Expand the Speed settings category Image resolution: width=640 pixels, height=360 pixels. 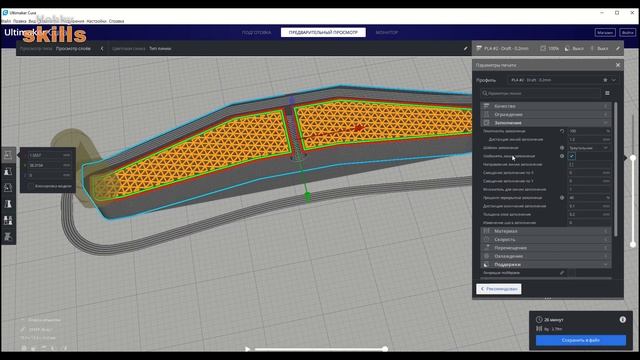coord(546,240)
